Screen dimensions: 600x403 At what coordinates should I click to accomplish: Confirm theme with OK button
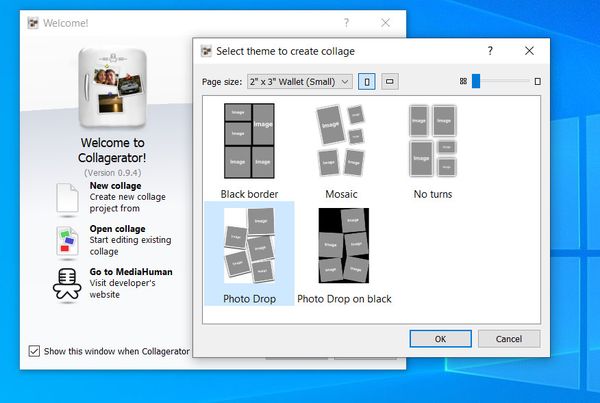440,339
